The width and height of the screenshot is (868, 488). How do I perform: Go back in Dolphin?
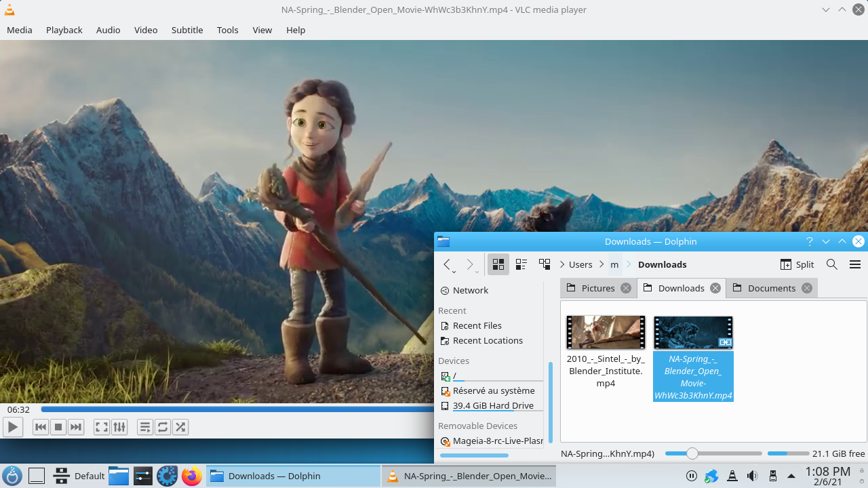click(x=448, y=264)
